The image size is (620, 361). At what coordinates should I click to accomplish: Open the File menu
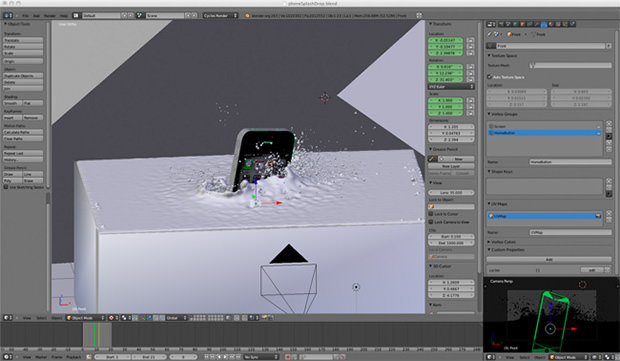point(25,15)
